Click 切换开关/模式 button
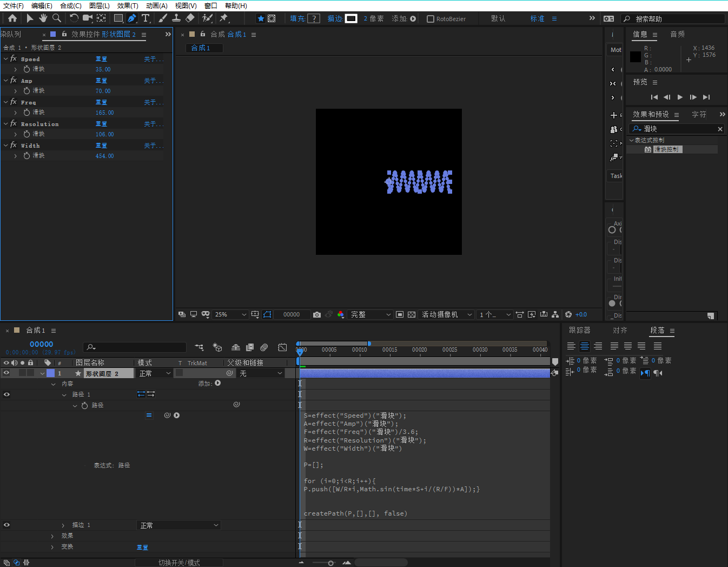The width and height of the screenshot is (728, 567). tap(179, 563)
